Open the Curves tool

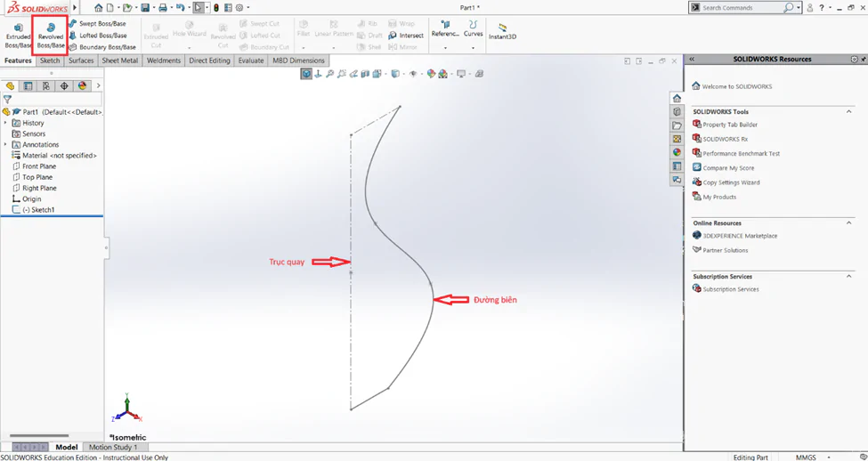473,28
